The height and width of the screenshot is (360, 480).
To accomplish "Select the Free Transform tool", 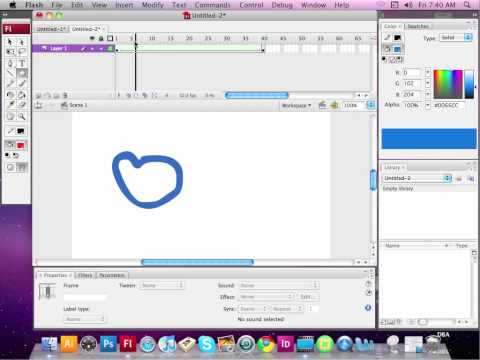I will pos(10,52).
